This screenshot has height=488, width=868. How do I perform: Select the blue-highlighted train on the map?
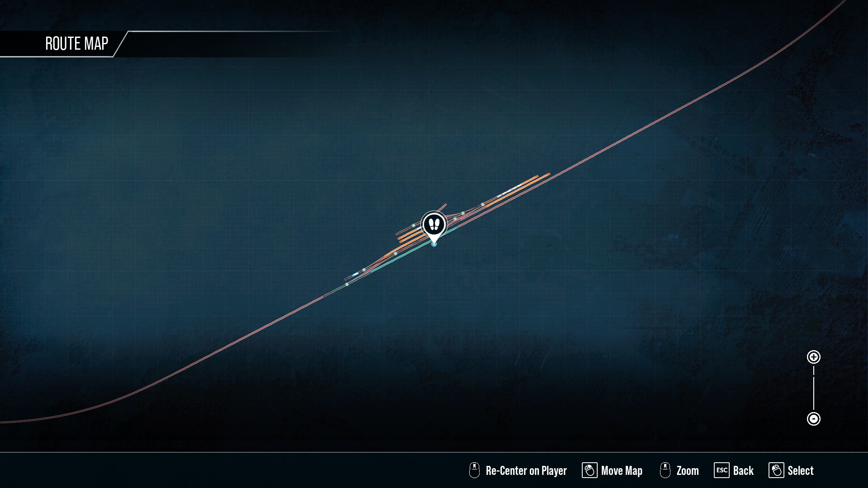[356, 274]
